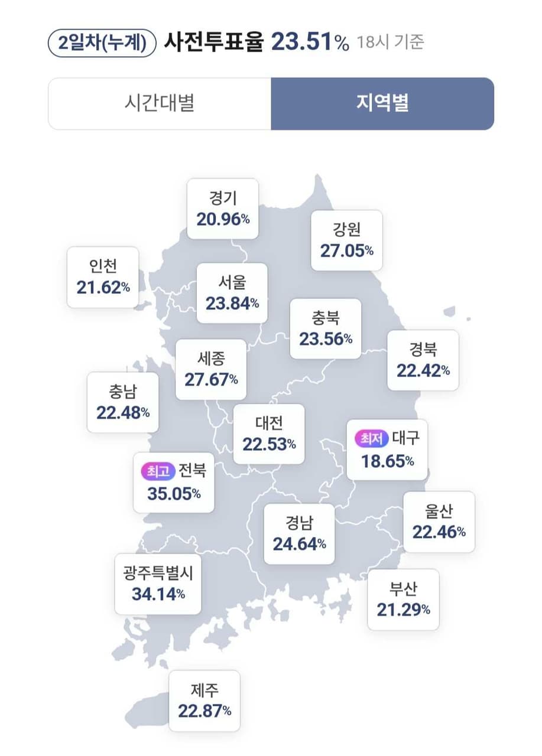Screen dimensions: 542x756
Task: Select the 울산 22.46% region card
Action: click(439, 522)
